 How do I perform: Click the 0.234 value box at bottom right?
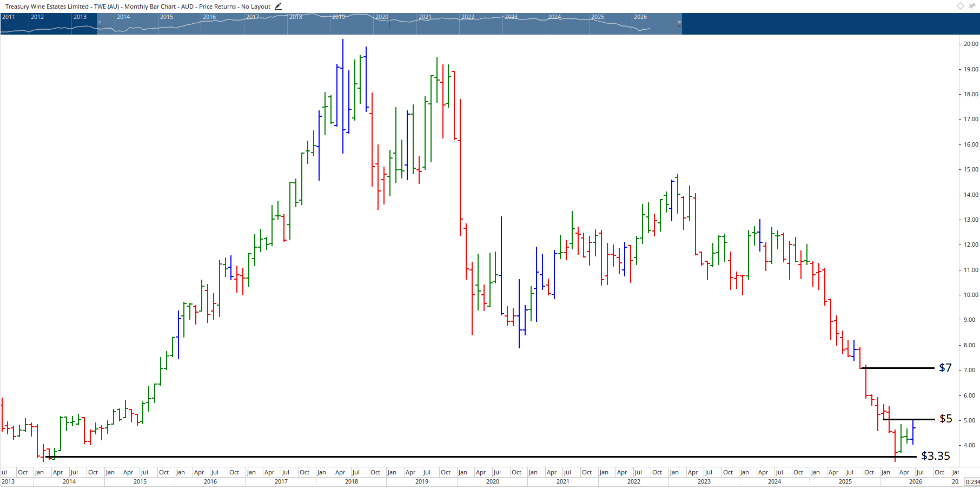pyautogui.click(x=972, y=482)
